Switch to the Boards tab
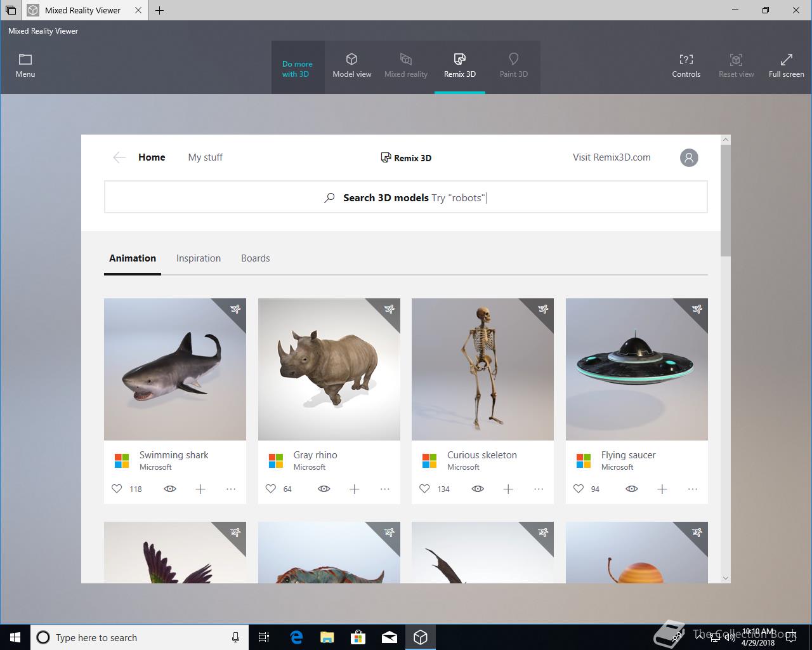This screenshot has width=812, height=650. pos(256,258)
